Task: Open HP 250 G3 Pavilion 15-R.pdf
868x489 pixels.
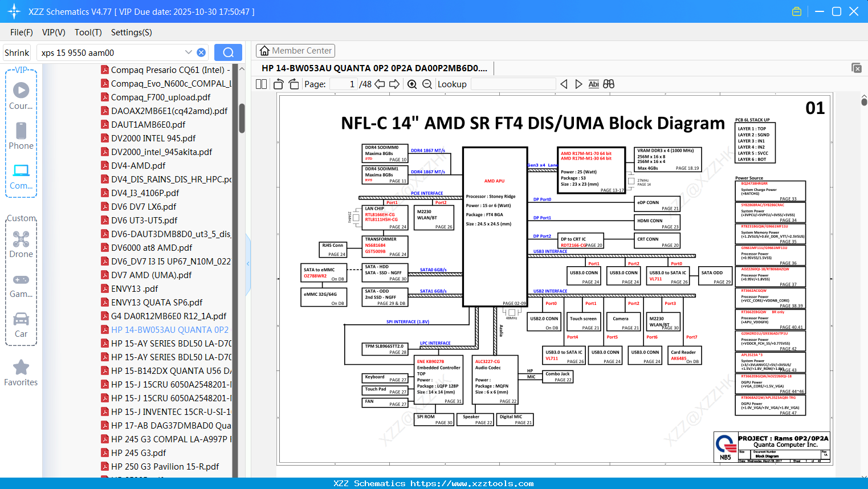Action: coord(160,467)
